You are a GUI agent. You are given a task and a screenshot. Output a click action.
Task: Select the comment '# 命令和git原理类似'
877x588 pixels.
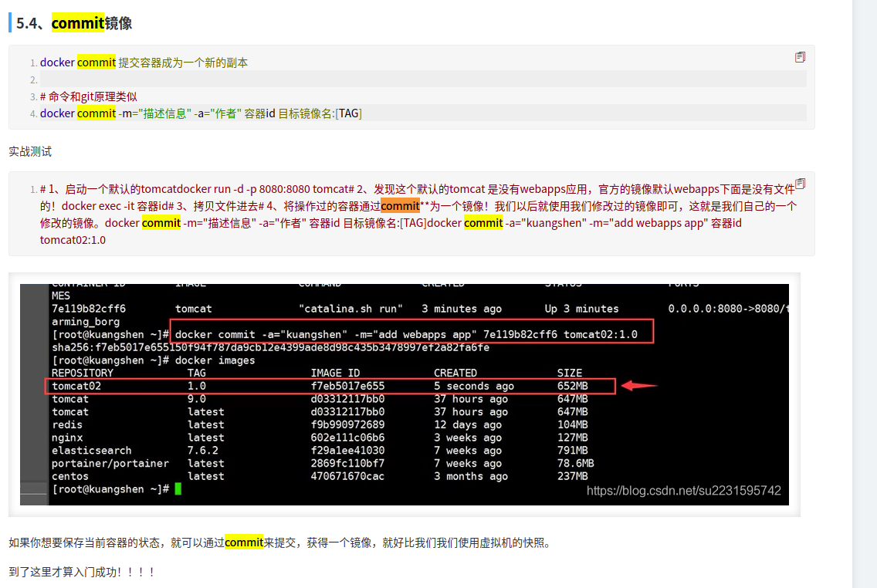[88, 96]
